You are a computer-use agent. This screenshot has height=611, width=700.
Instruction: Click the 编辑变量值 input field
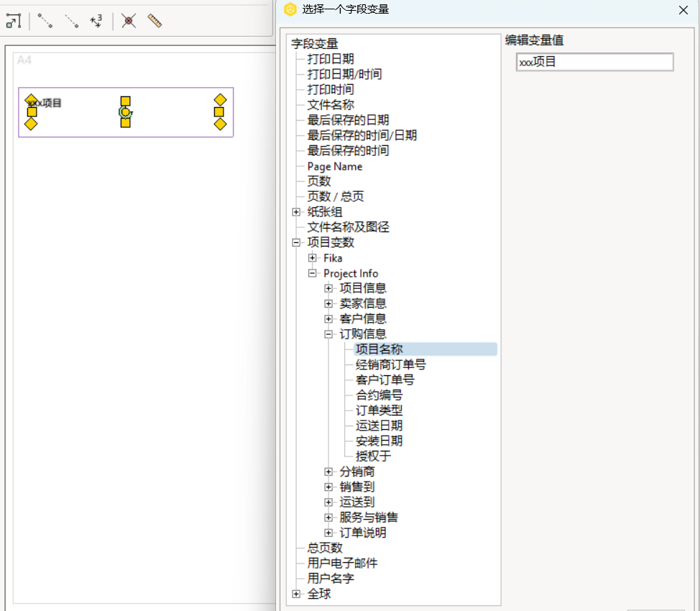coord(594,62)
